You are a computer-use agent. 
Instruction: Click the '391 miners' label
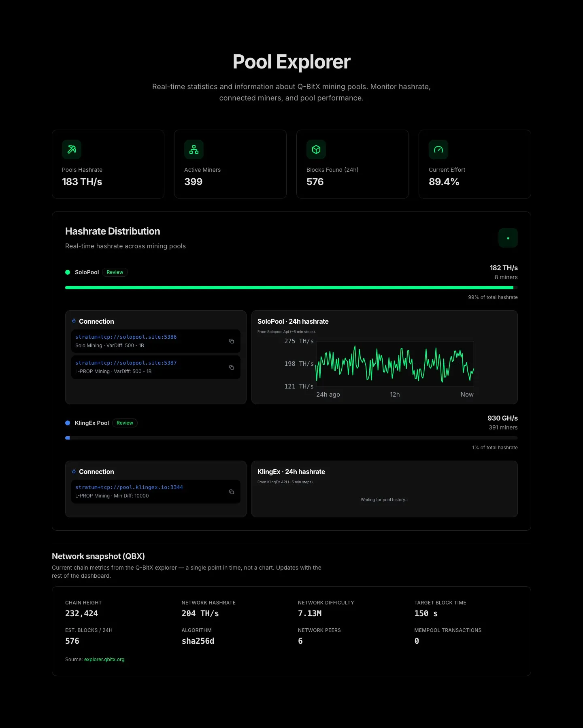pyautogui.click(x=503, y=427)
